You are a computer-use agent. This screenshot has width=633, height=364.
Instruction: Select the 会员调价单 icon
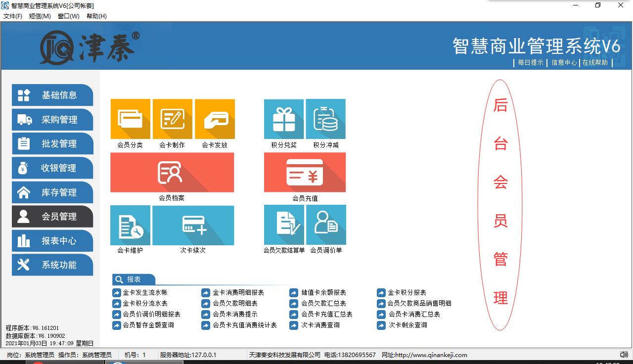click(x=326, y=226)
